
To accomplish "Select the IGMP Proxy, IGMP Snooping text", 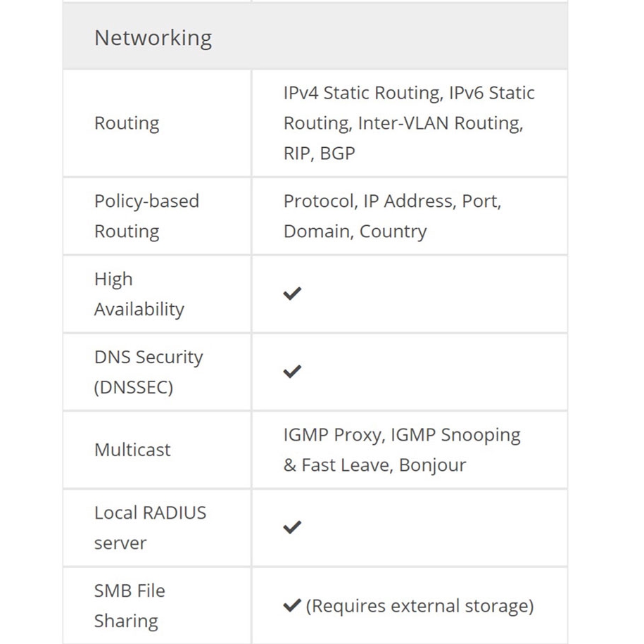I will pyautogui.click(x=401, y=435).
